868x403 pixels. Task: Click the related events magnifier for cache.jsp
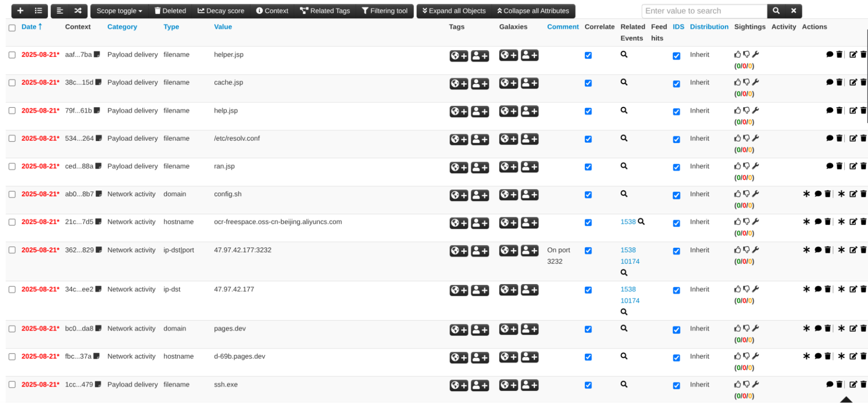point(624,82)
